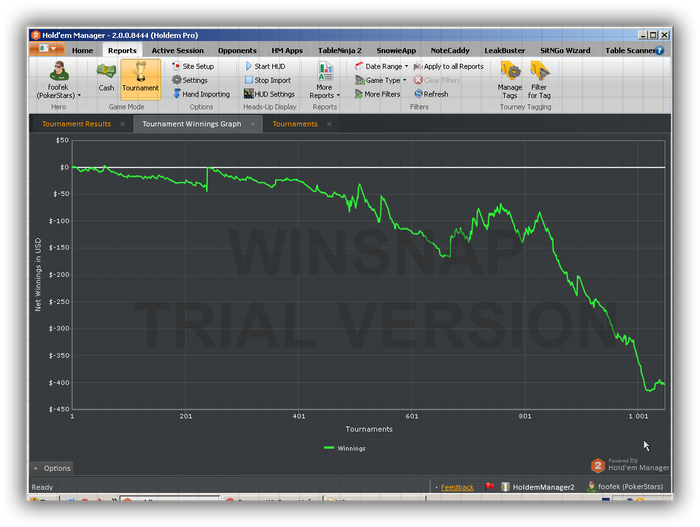Open the HM Apps tab
Image resolution: width=700 pixels, height=527 pixels.
(287, 50)
